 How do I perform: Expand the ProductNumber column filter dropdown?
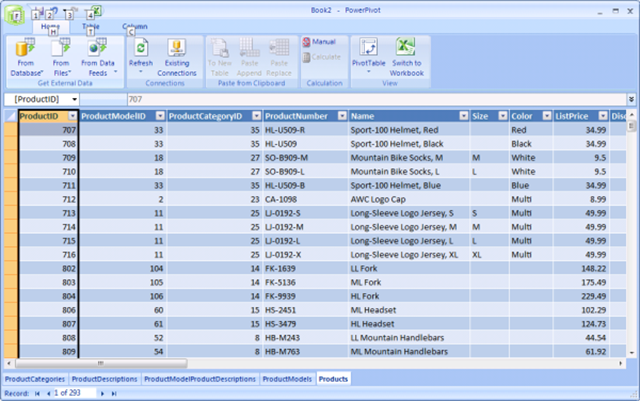click(x=341, y=116)
